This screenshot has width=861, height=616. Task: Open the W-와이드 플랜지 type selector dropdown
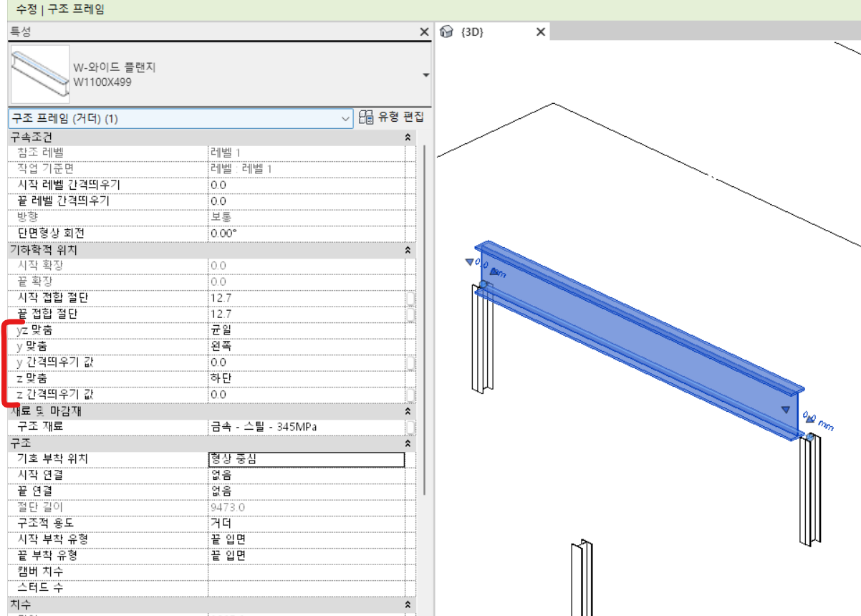426,74
